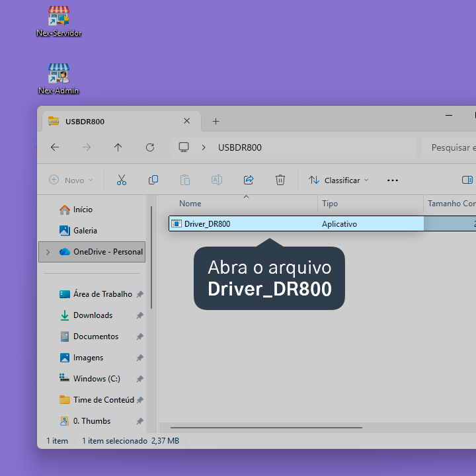Click the This PC monitor icon in address bar
This screenshot has width=476, height=476.
[x=184, y=147]
